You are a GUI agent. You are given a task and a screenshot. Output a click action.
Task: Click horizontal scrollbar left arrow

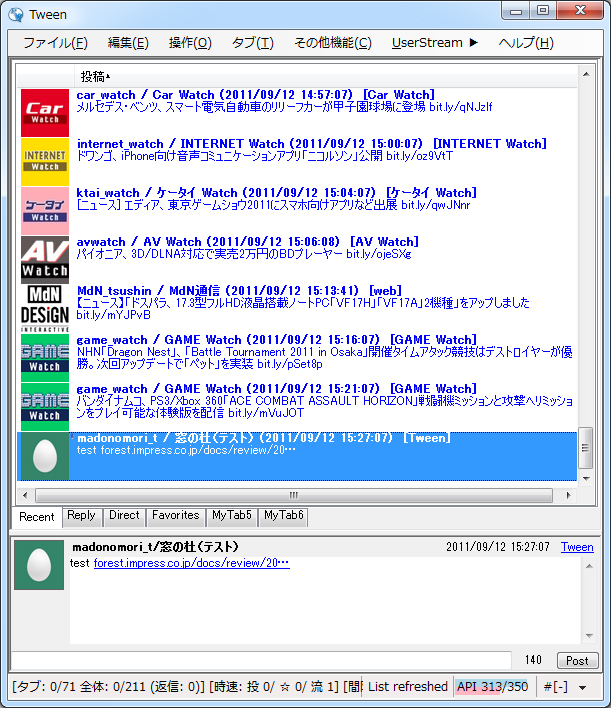click(25, 495)
